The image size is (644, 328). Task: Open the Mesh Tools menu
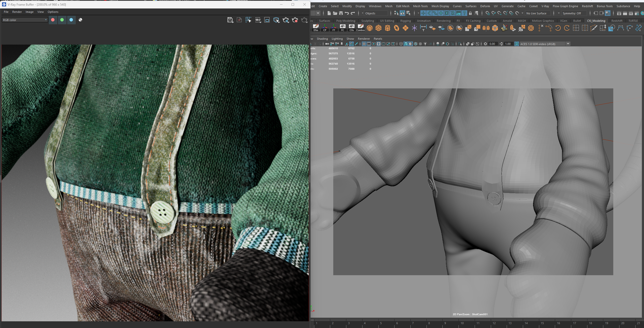(x=420, y=6)
